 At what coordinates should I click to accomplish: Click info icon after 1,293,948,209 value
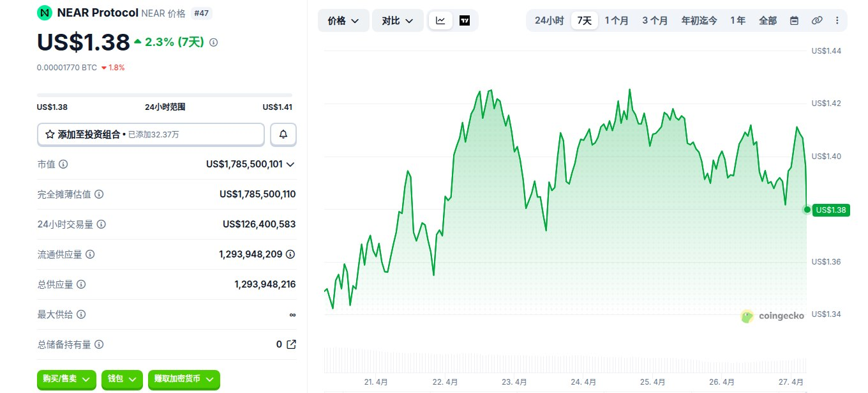[x=290, y=254]
